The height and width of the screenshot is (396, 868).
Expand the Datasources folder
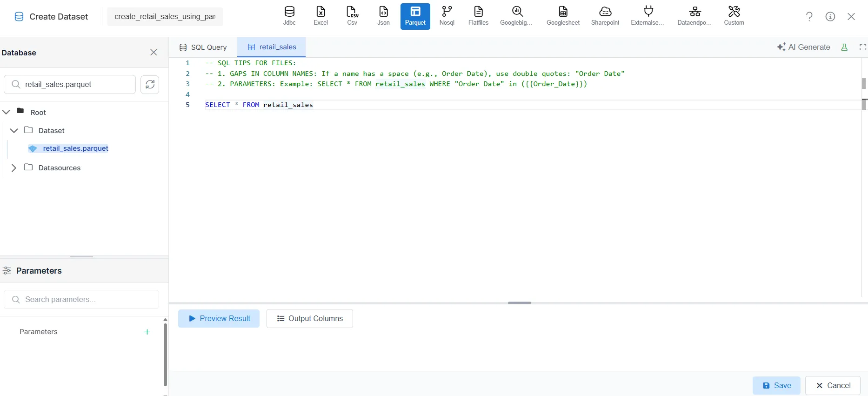(14, 168)
